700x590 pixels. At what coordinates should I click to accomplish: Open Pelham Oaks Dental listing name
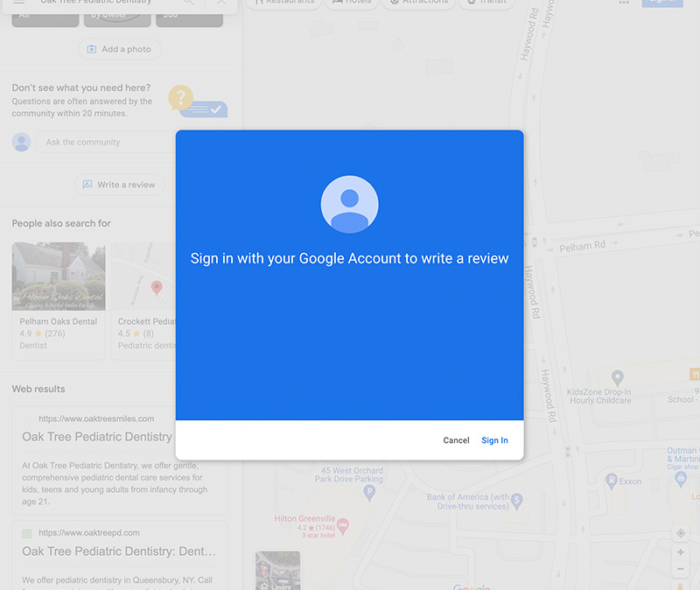pyautogui.click(x=58, y=321)
